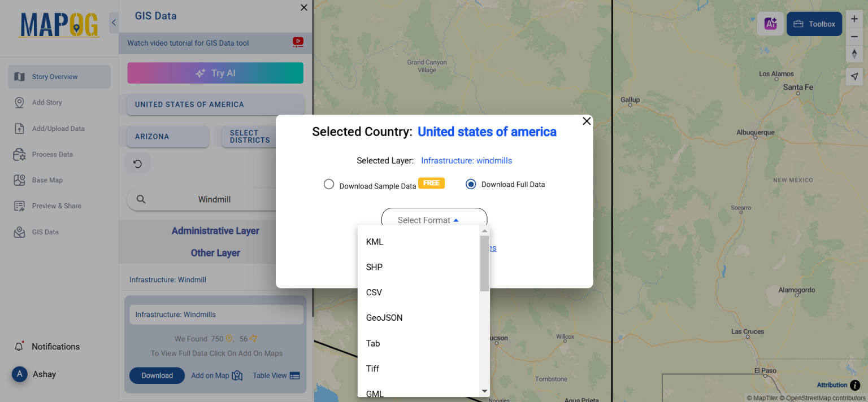Locate me using the navigation arrow icon
Image resolution: width=868 pixels, height=402 pixels.
point(854,77)
